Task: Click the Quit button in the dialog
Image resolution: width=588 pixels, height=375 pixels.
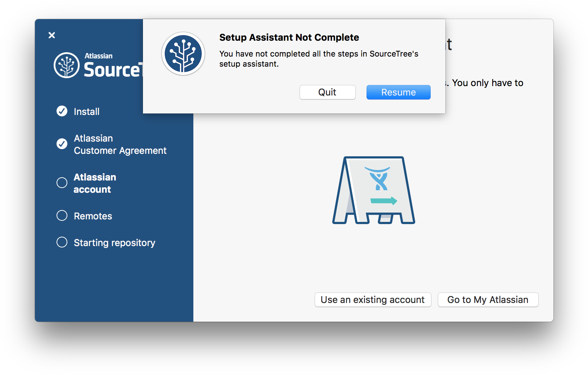Action: coord(327,92)
